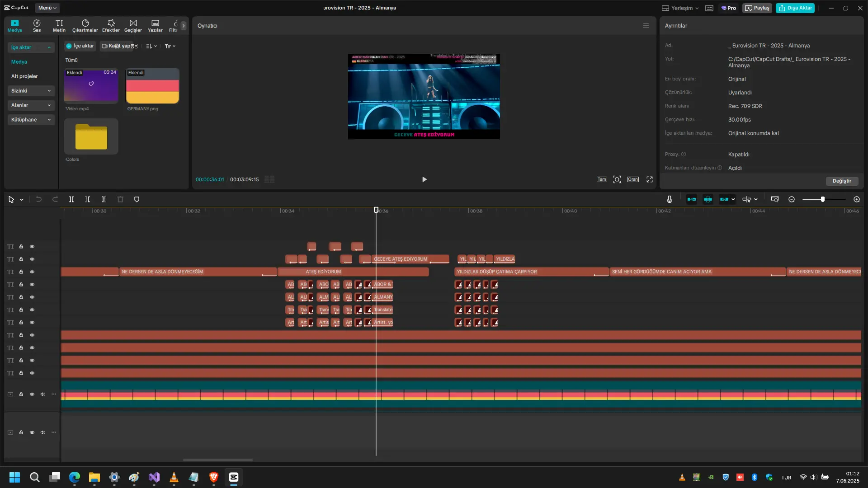Play the preview video
The height and width of the screenshot is (488, 868).
pos(424,179)
